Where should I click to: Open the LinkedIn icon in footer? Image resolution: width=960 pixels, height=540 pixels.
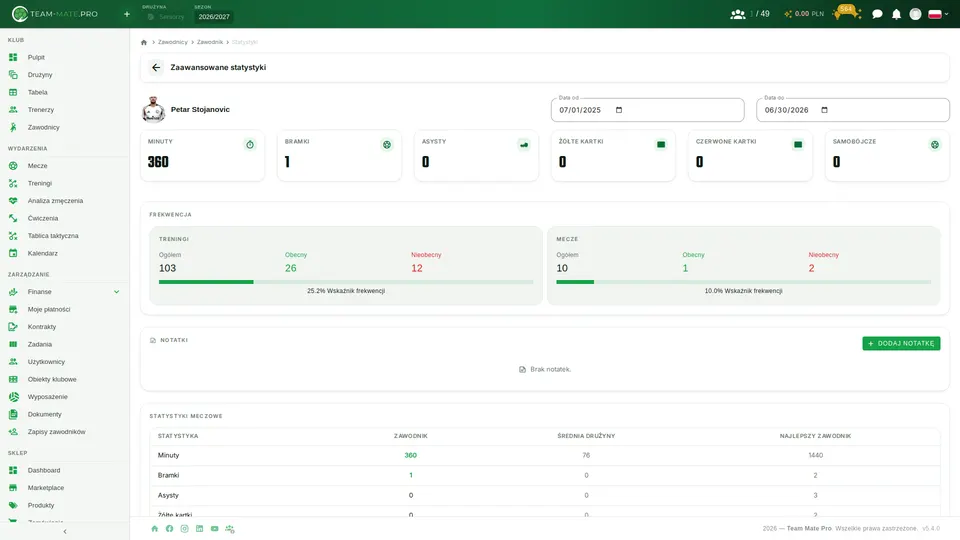(200, 528)
